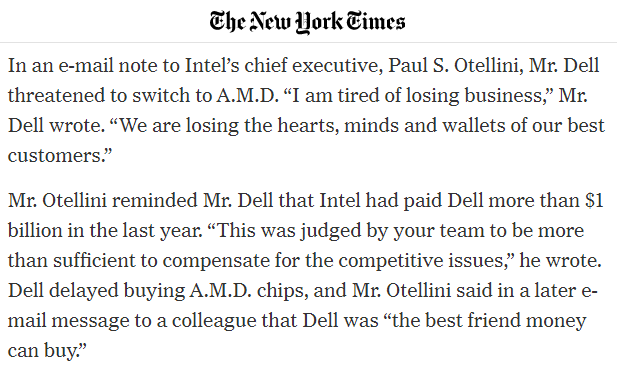Click the word "billion"
This screenshot has width=617, height=371.
coord(34,230)
